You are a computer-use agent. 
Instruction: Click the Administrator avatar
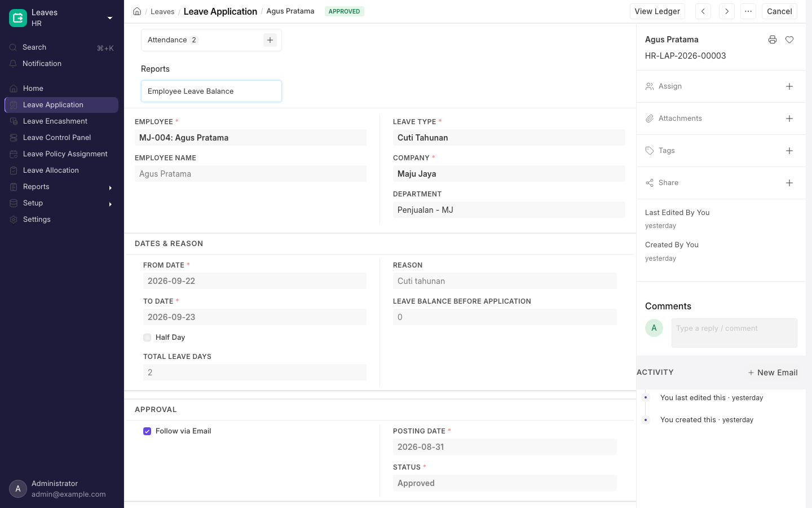tap(18, 489)
